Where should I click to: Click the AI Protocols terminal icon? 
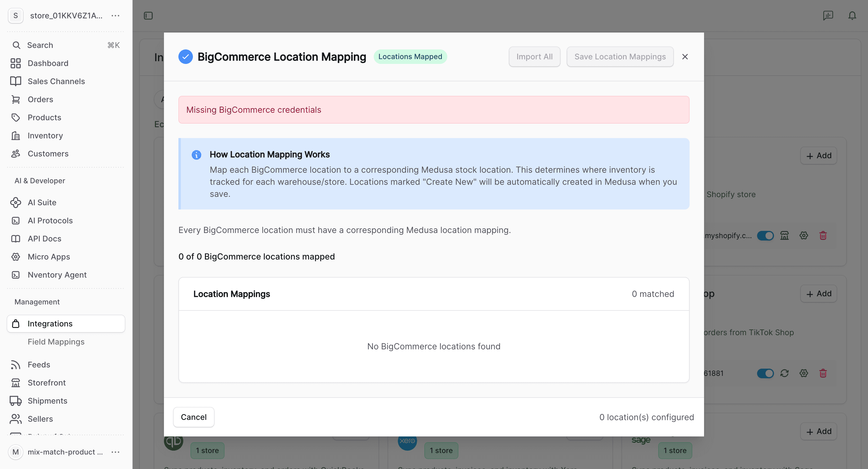coord(15,221)
